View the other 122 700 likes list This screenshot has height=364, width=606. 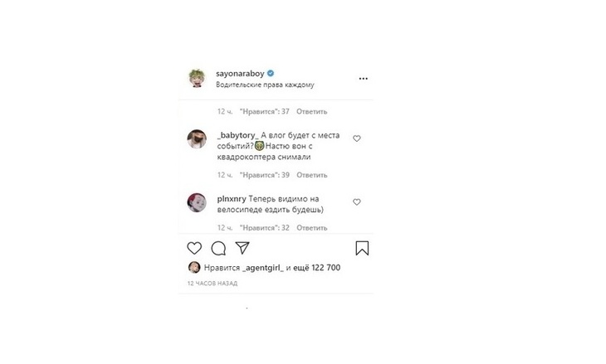319,268
